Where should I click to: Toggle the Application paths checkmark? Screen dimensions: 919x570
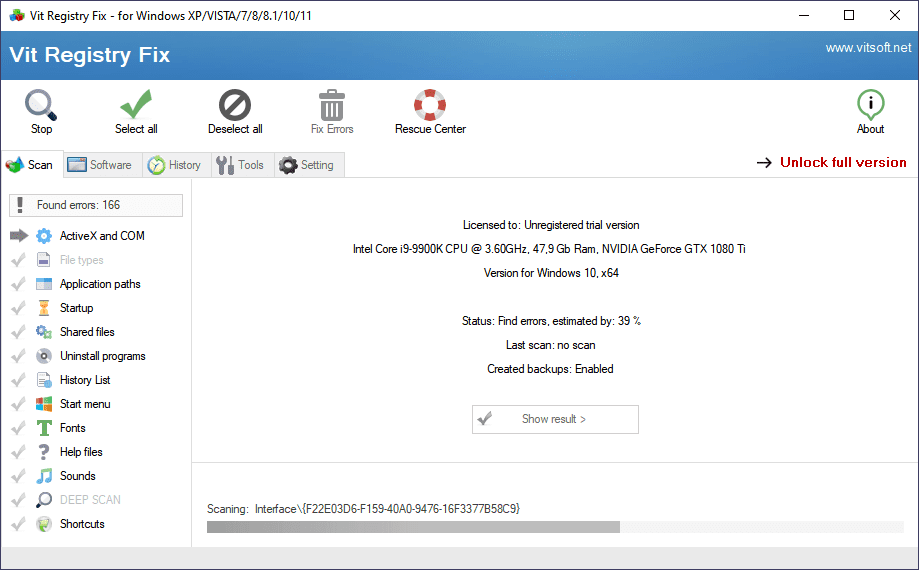pos(18,284)
